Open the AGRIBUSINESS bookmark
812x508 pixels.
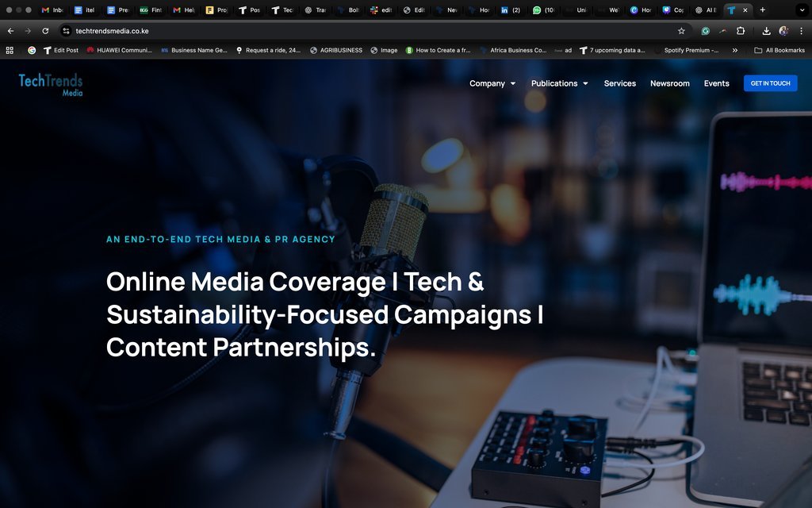tap(336, 50)
